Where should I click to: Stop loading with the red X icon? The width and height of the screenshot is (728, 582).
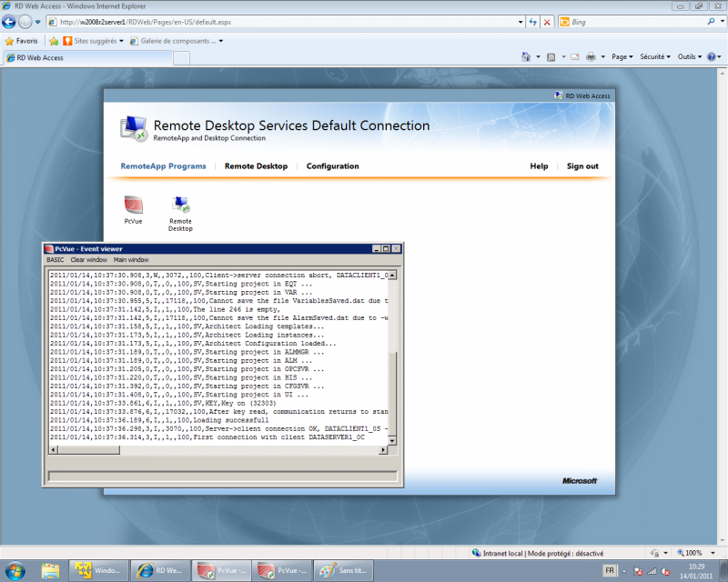tap(548, 22)
